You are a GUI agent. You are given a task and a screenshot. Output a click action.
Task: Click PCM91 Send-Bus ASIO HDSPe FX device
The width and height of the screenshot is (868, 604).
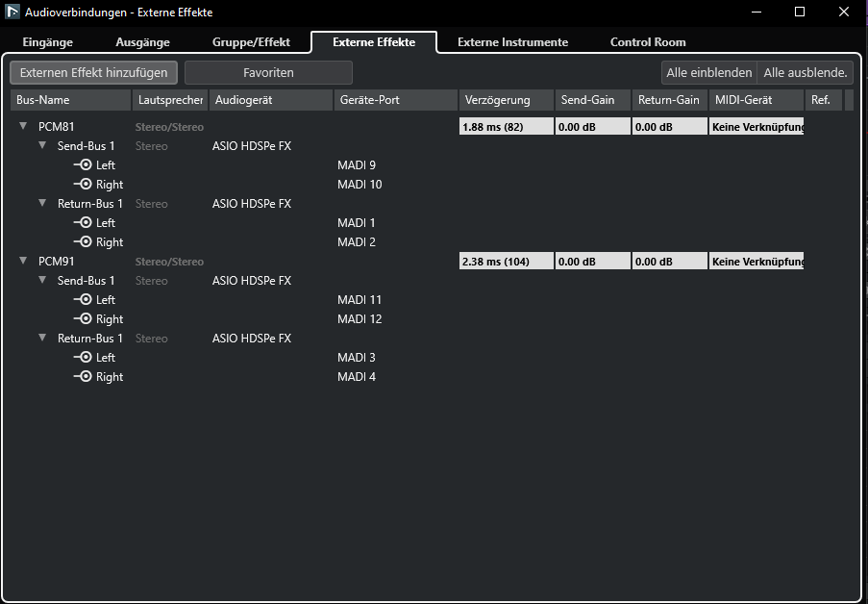tap(252, 281)
